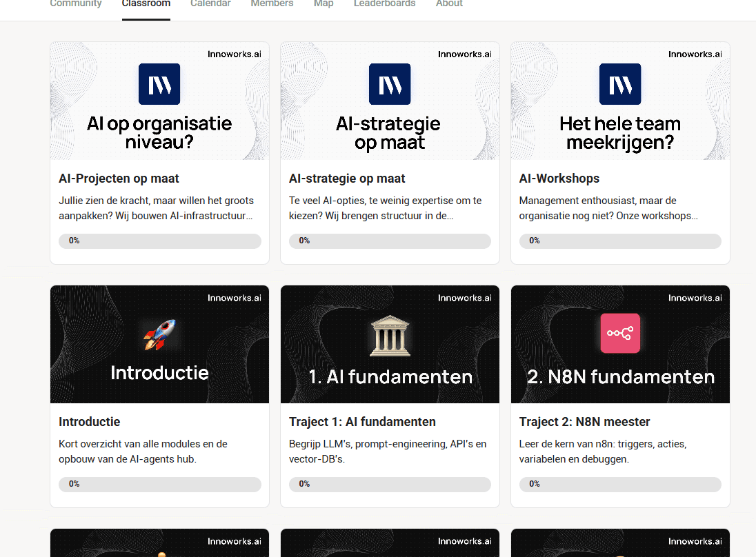This screenshot has width=756, height=557.
Task: Open the AI-Projecten op maat course title
Action: coord(119,179)
